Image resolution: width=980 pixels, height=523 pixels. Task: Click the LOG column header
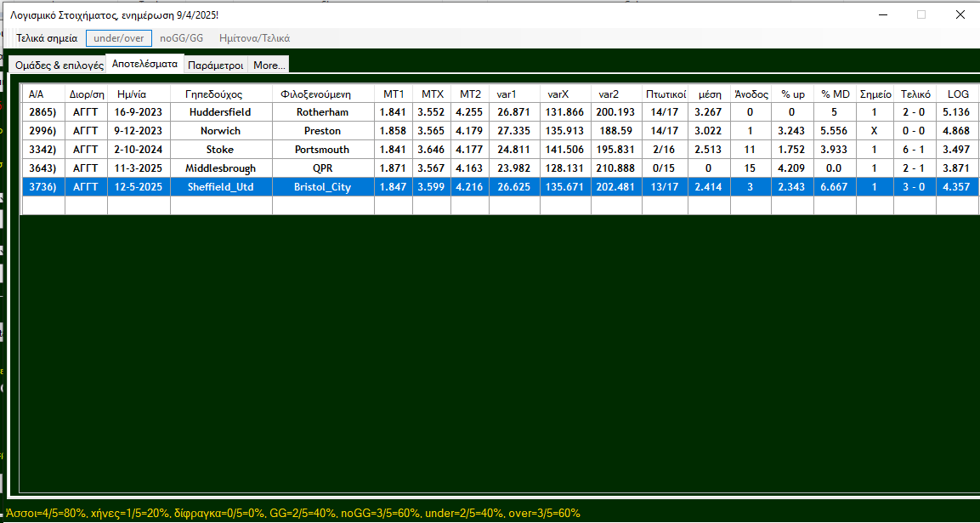click(958, 94)
